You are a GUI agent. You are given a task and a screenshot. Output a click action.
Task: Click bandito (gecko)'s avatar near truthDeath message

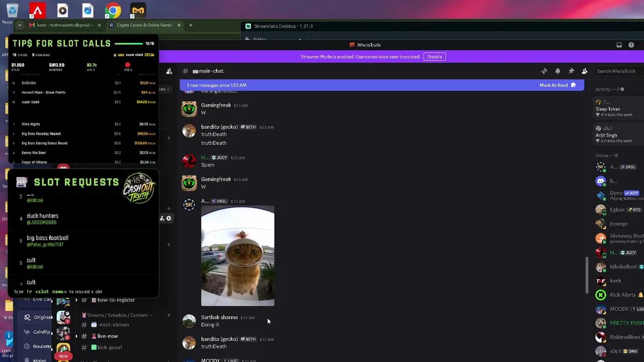coord(189,131)
